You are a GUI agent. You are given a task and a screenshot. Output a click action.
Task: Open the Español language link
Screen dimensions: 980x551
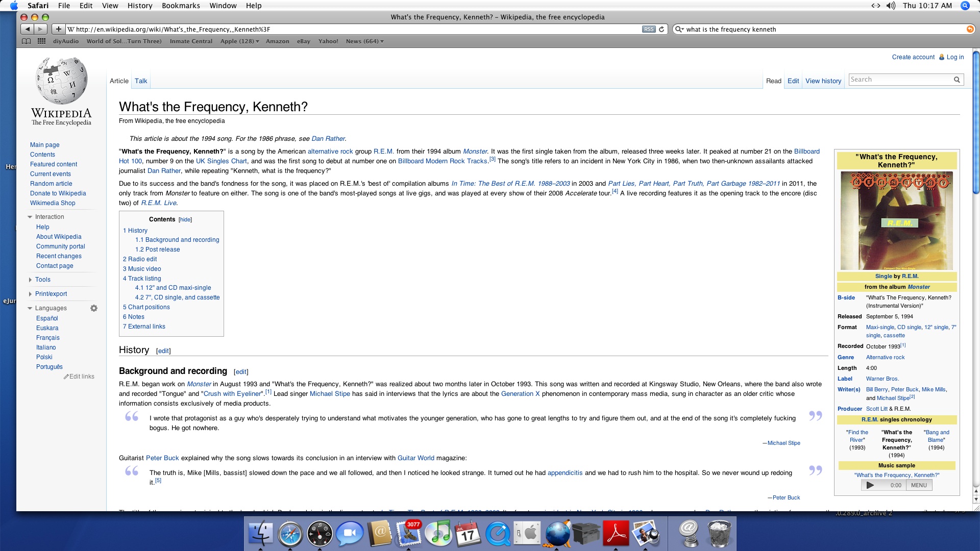47,318
